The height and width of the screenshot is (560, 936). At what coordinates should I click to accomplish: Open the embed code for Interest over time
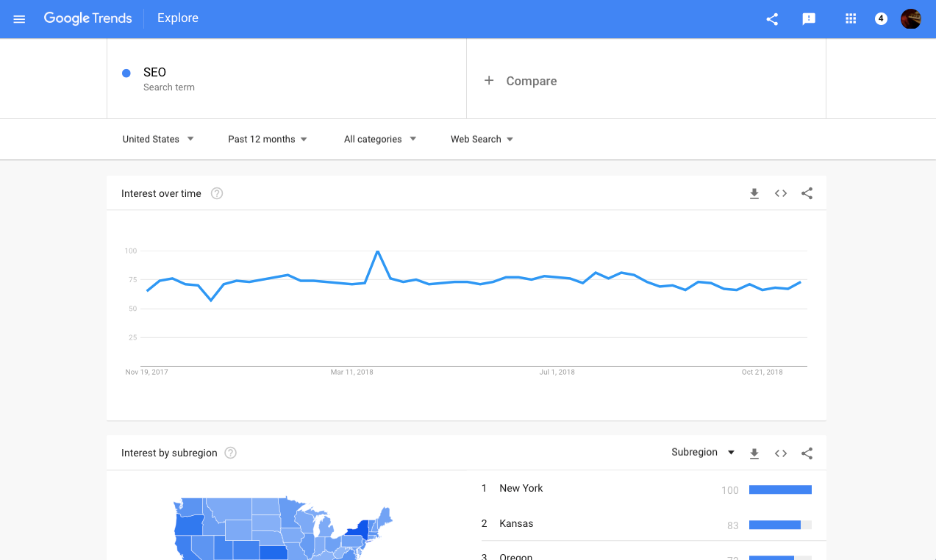(x=780, y=193)
